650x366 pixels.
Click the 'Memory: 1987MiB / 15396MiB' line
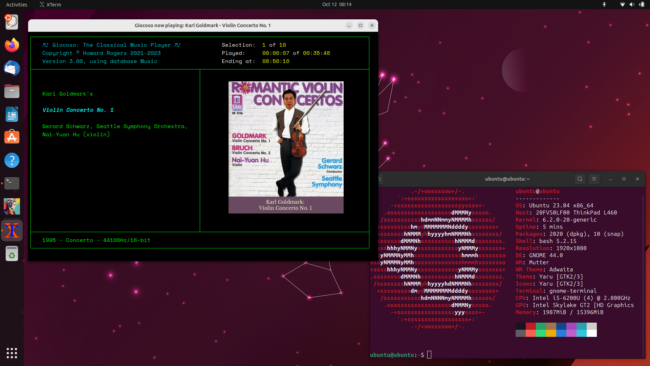coord(559,312)
